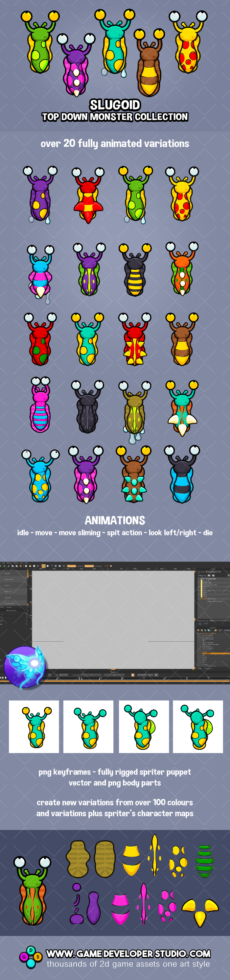230x980 pixels.
Task: Select the orange slug with white spots
Action: pos(182,269)
